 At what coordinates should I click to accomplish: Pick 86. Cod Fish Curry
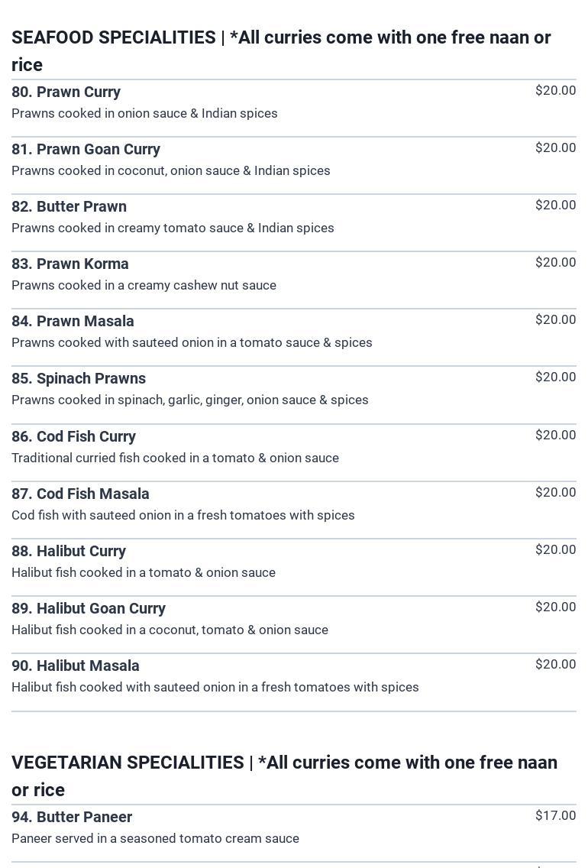coord(74,436)
